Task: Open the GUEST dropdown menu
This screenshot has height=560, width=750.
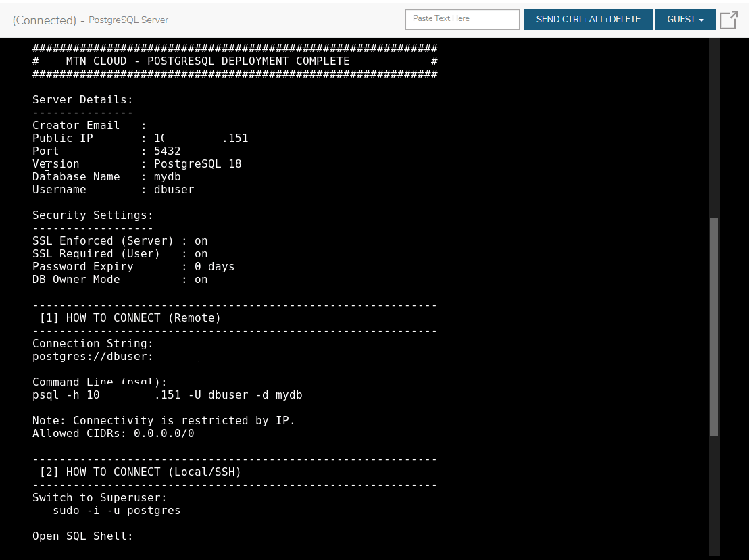Action: pos(685,20)
